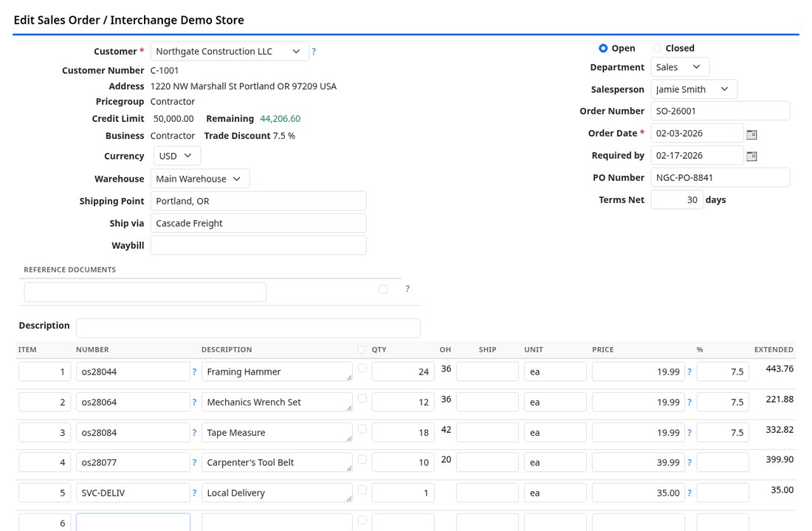The height and width of the screenshot is (531, 812).
Task: Click the remaining credit 44,206.60
Action: (x=281, y=119)
